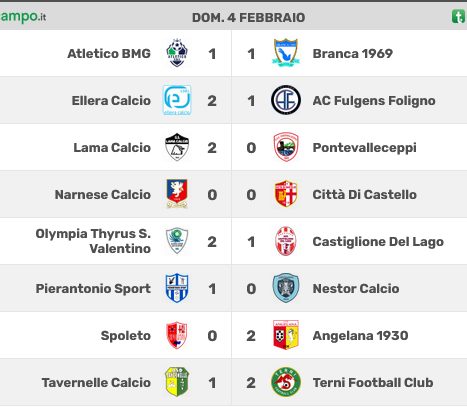Image resolution: width=467 pixels, height=411 pixels.
Task: Open the Nestor Calcio team link
Action: click(356, 289)
